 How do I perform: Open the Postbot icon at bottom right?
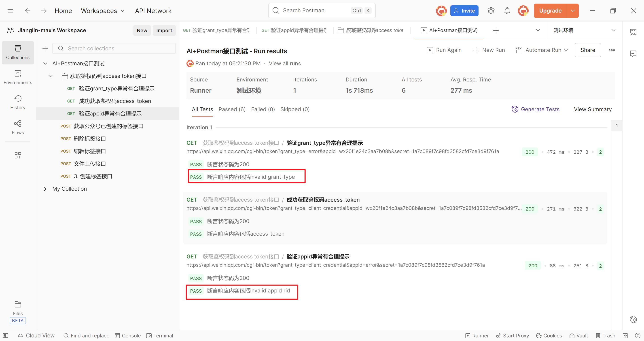[633, 320]
